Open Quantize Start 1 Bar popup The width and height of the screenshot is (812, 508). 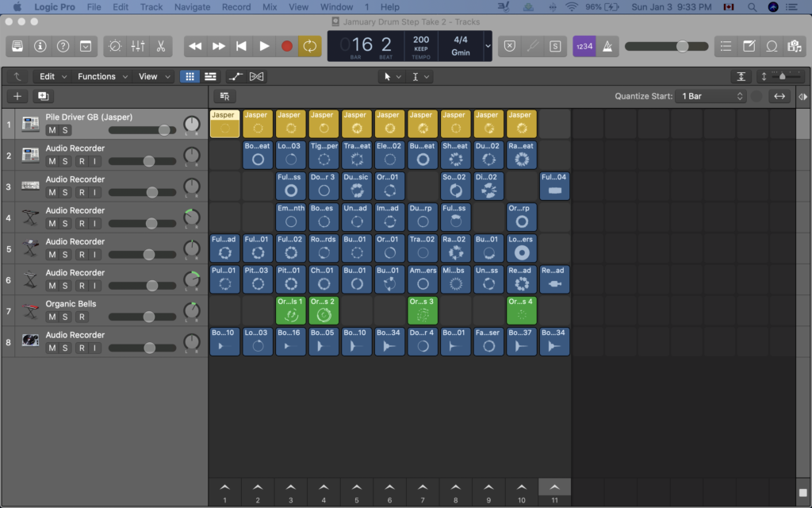click(x=710, y=96)
